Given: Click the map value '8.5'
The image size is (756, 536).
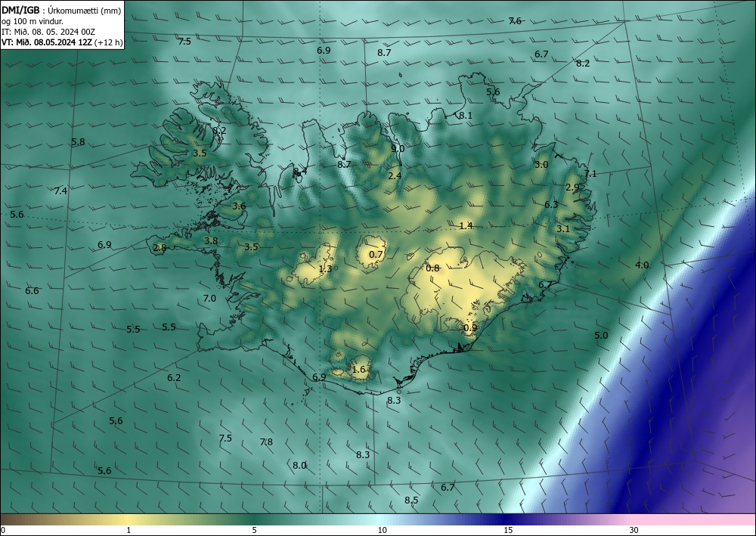Looking at the screenshot, I should tap(411, 500).
